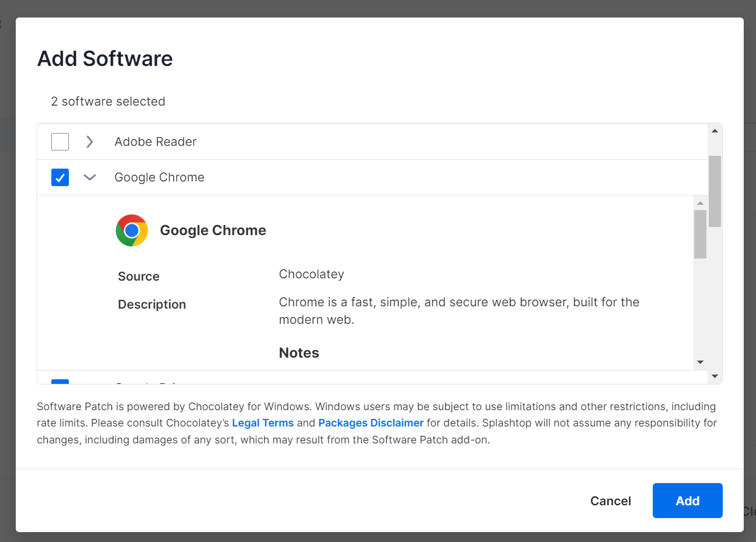This screenshot has height=542, width=756.
Task: Check the Adobe Reader checkbox
Action: (x=60, y=141)
